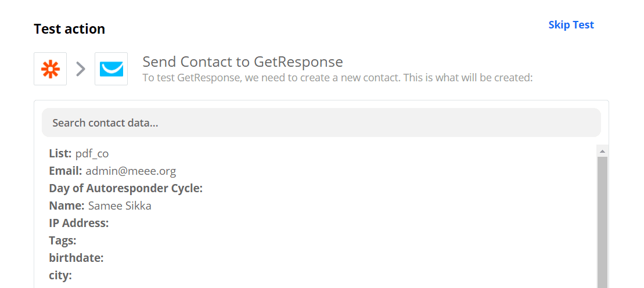Click the orange Zapier app icon

tap(51, 69)
